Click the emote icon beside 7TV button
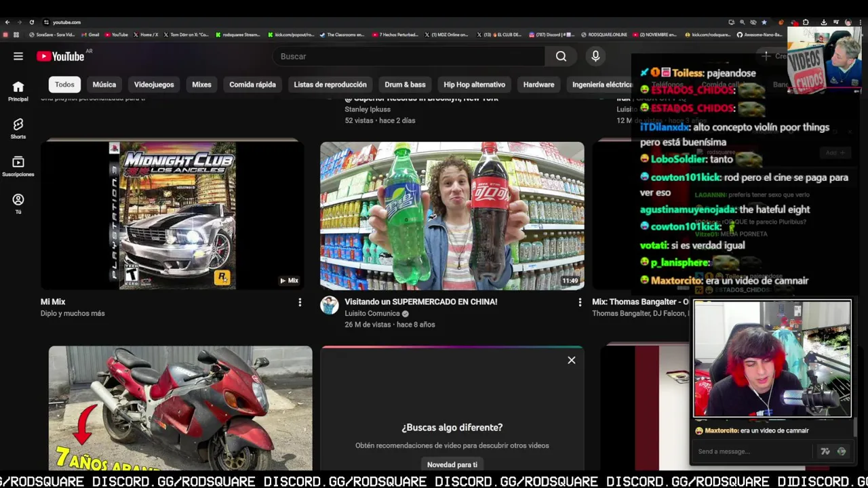Screen dimensions: 868x488 (x=842, y=451)
